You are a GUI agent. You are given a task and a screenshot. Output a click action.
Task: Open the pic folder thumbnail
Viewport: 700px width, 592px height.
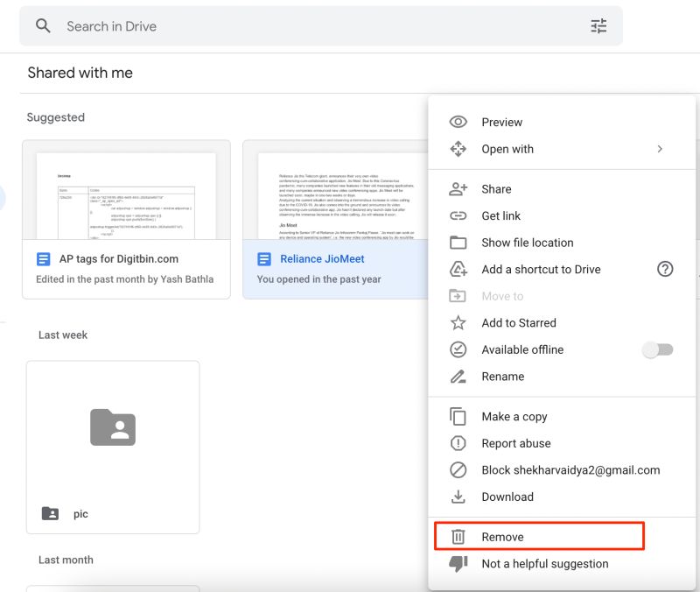click(113, 428)
